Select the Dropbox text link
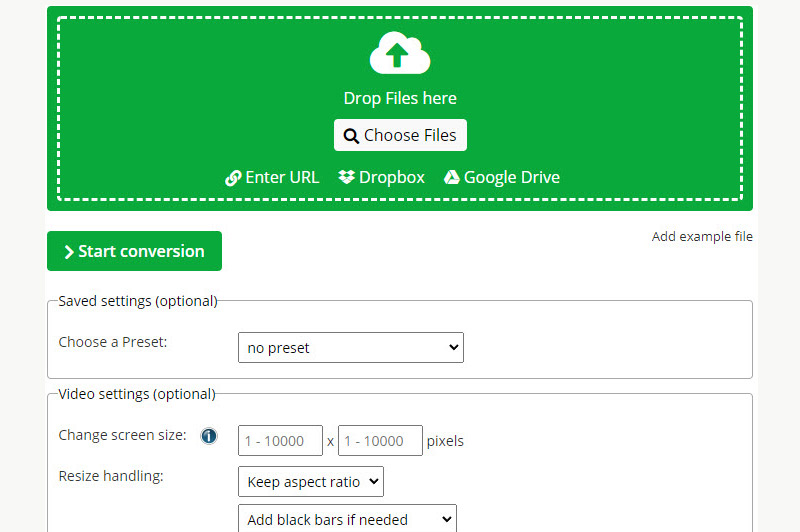The height and width of the screenshot is (532, 800). click(392, 177)
